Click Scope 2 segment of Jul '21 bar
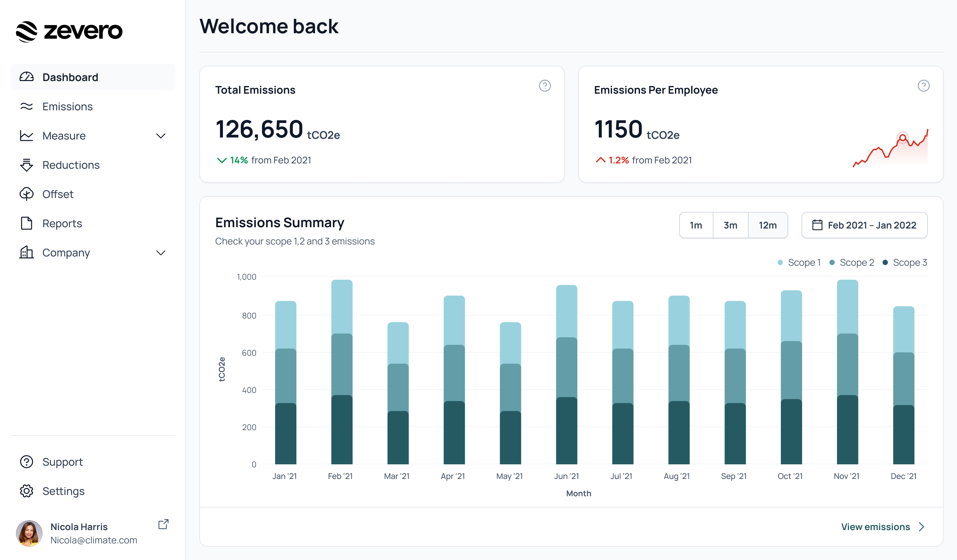The height and width of the screenshot is (560, 957). (x=622, y=376)
